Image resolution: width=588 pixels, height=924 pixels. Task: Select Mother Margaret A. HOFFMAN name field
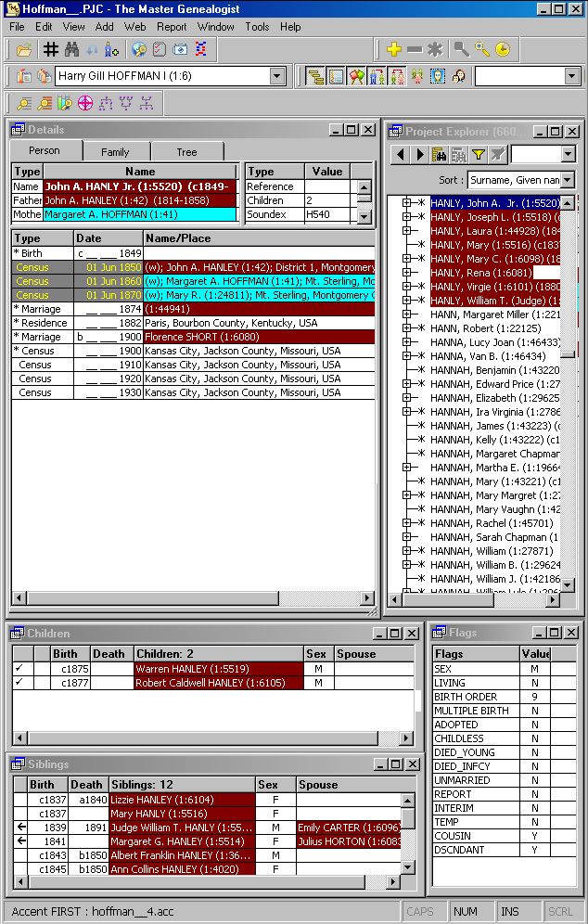coord(140,214)
